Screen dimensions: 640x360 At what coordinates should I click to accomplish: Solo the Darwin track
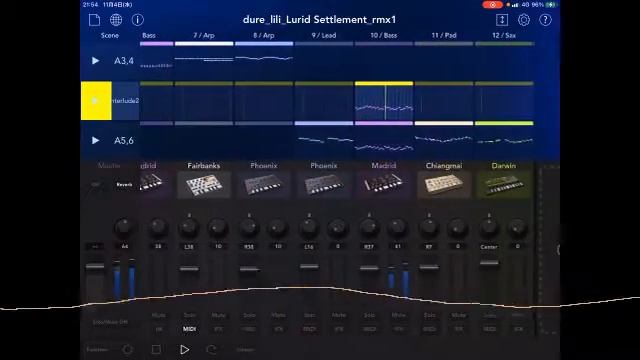(489, 316)
